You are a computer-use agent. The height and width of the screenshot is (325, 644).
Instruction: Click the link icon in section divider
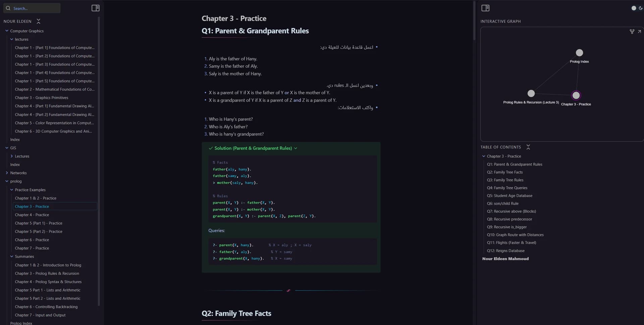tap(288, 290)
